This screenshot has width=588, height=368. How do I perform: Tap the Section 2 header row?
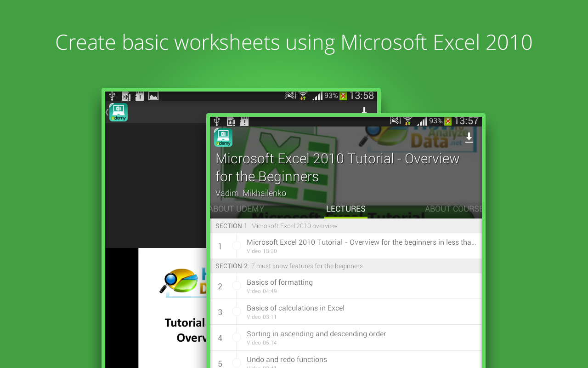[346, 266]
